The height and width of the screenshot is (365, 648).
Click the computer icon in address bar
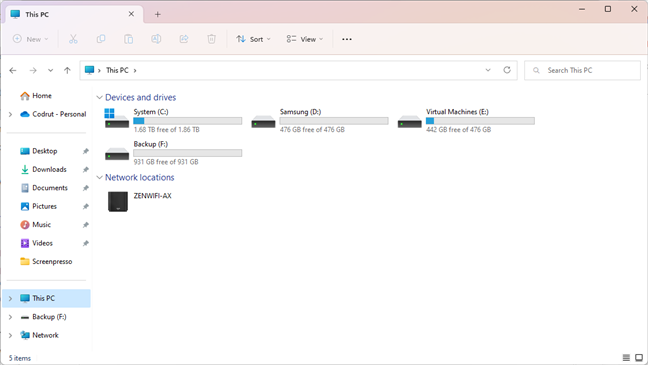click(x=89, y=70)
